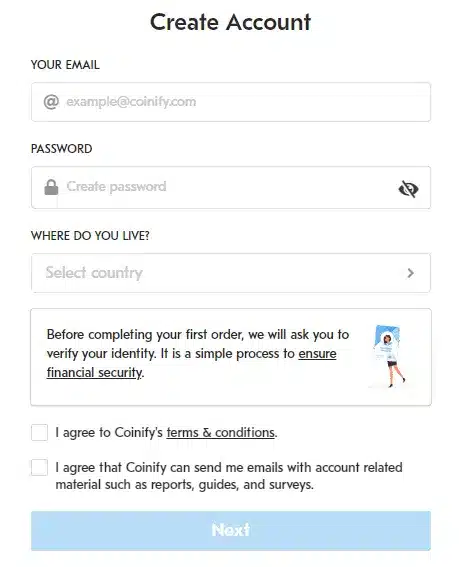Follow the ensure financial security link
Viewport: 459px width, 567px height.
(192, 363)
